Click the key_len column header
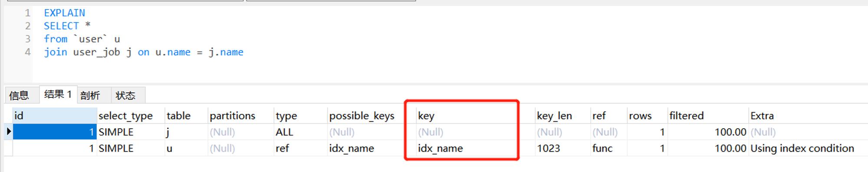 [562, 116]
